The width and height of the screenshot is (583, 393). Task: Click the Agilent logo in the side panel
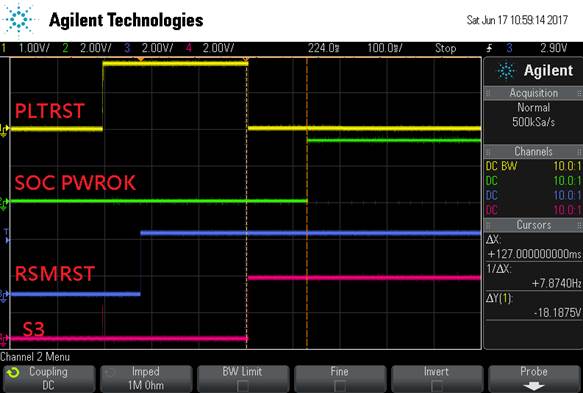coord(506,71)
